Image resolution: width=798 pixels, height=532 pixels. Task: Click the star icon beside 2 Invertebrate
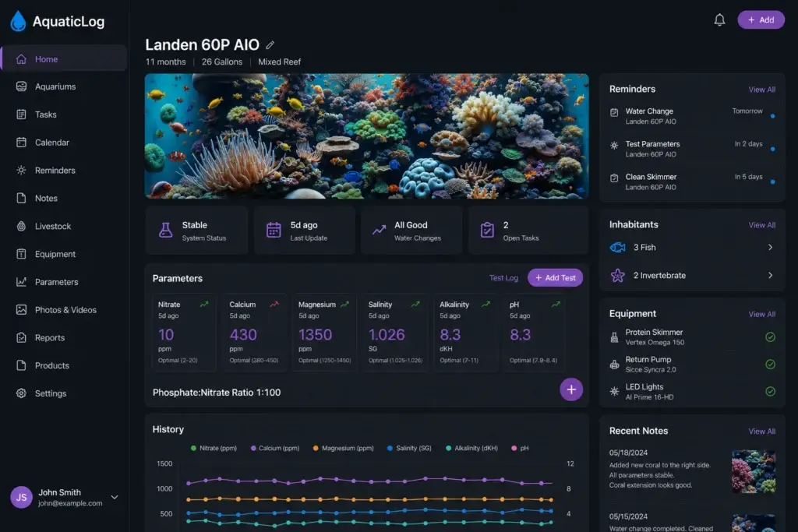pyautogui.click(x=617, y=275)
